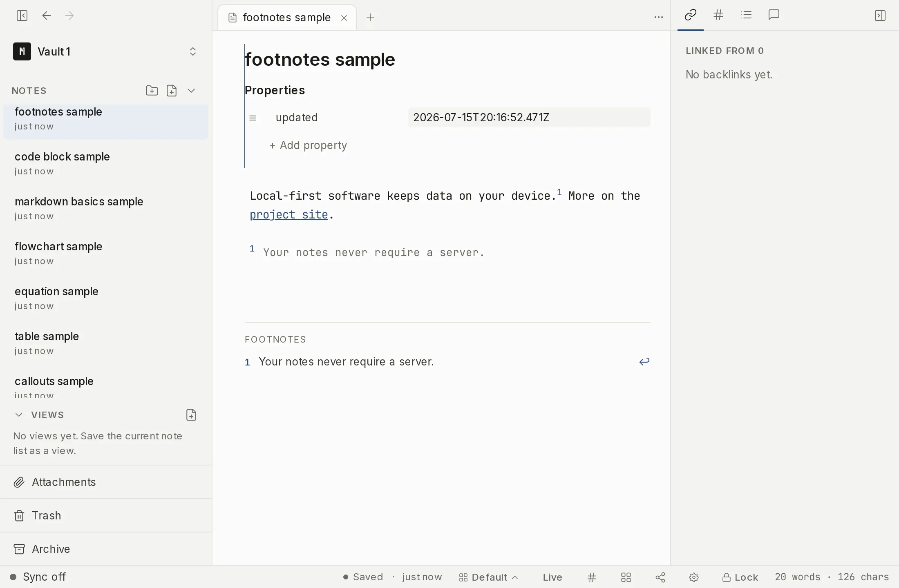Close the footnotes sample tab
Screen dimensions: 899x588
click(344, 18)
